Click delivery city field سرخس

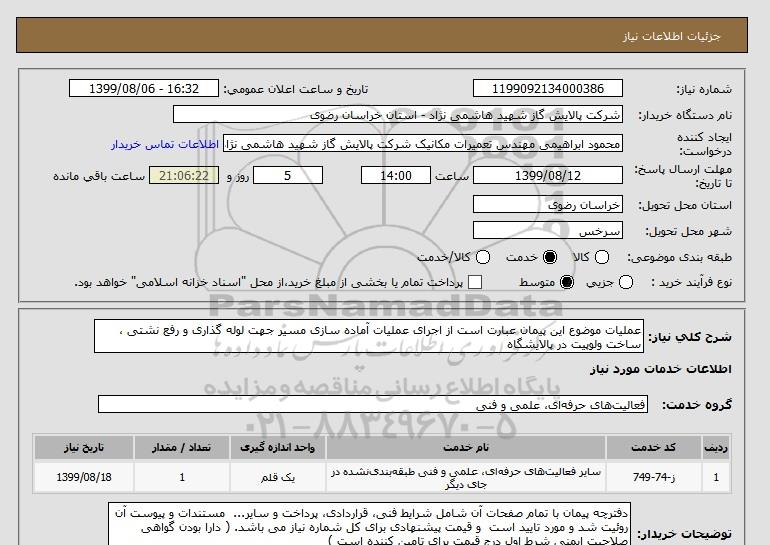click(x=548, y=231)
